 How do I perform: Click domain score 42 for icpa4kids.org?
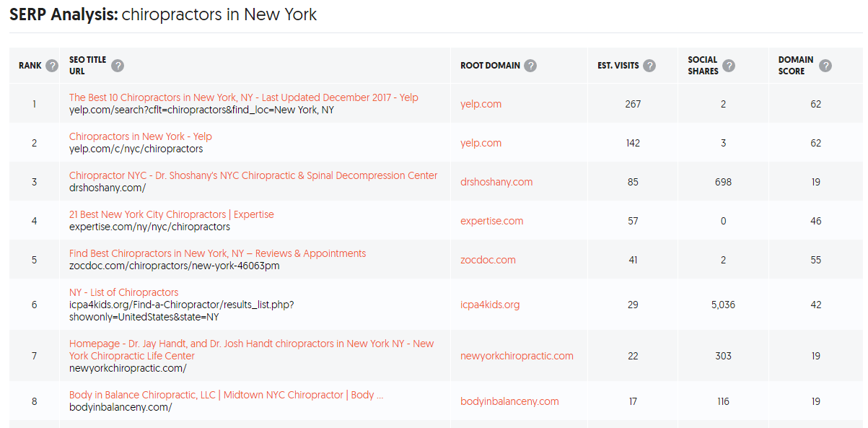click(x=815, y=305)
